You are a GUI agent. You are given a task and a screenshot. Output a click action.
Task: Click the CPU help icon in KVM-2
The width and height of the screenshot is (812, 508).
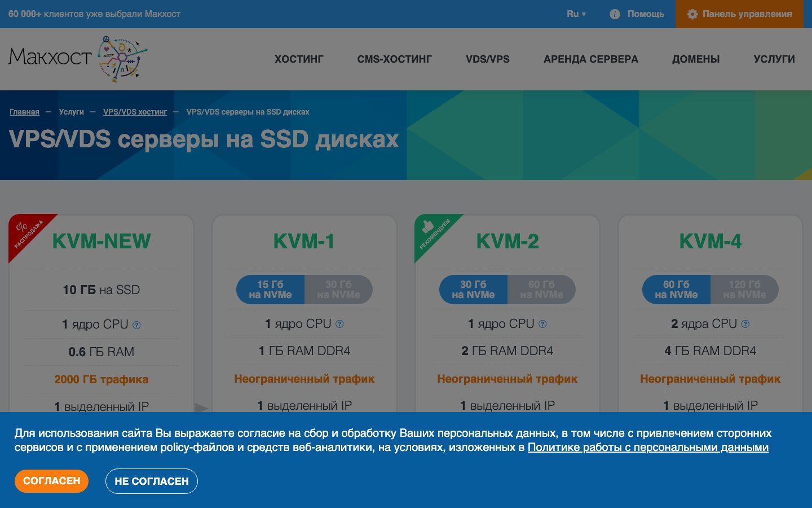click(542, 324)
